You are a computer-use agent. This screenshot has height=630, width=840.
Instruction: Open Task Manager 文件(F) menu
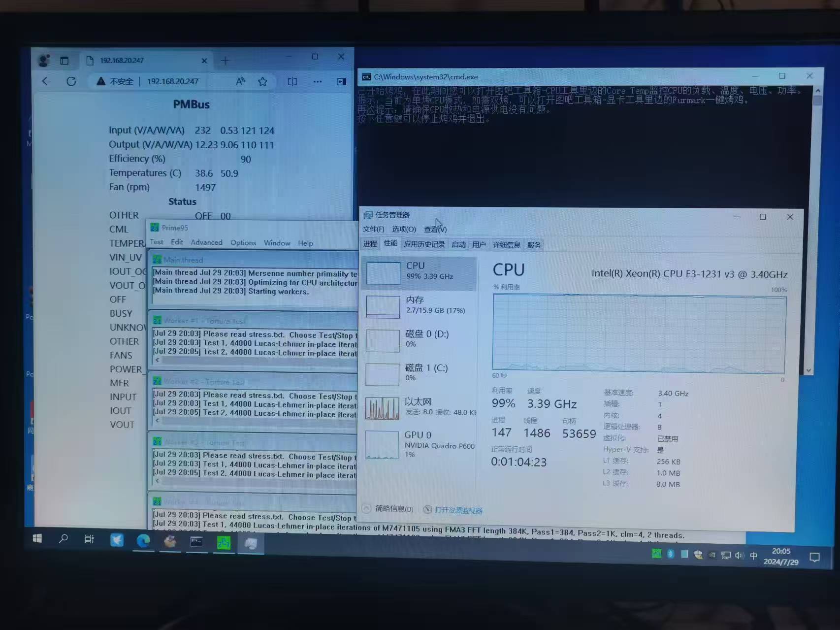[x=373, y=229]
